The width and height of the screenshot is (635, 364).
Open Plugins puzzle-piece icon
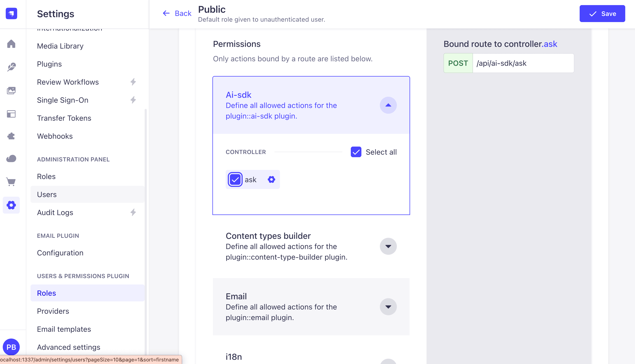[11, 136]
